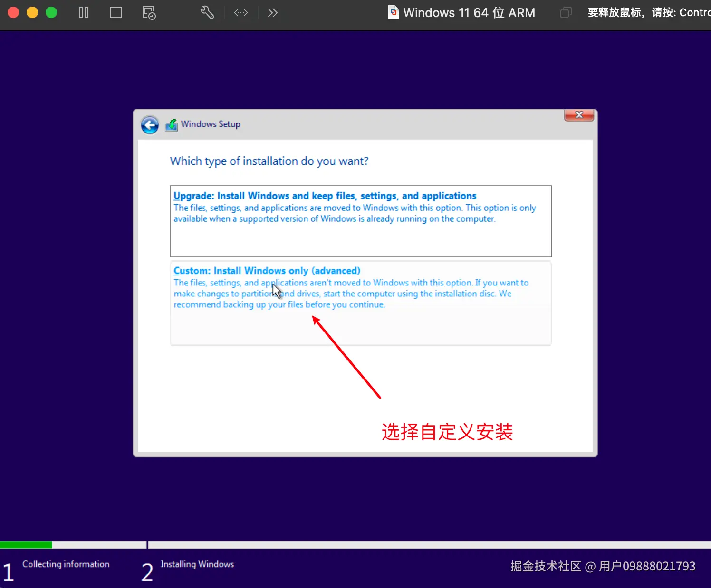Click the duplicate windows icon near title
Screen dimensions: 711x588
[x=566, y=12]
